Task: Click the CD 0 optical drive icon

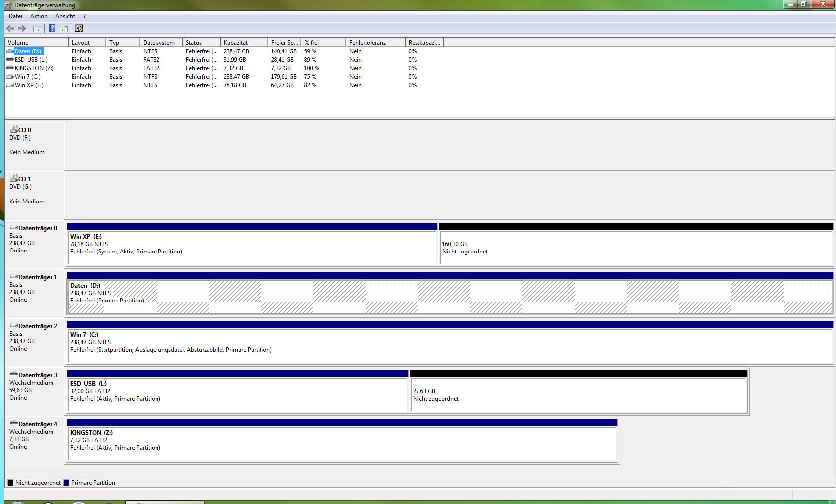Action: point(14,129)
